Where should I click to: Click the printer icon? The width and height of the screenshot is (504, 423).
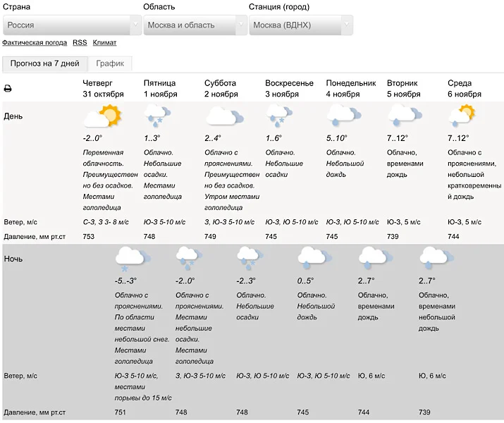click(7, 88)
